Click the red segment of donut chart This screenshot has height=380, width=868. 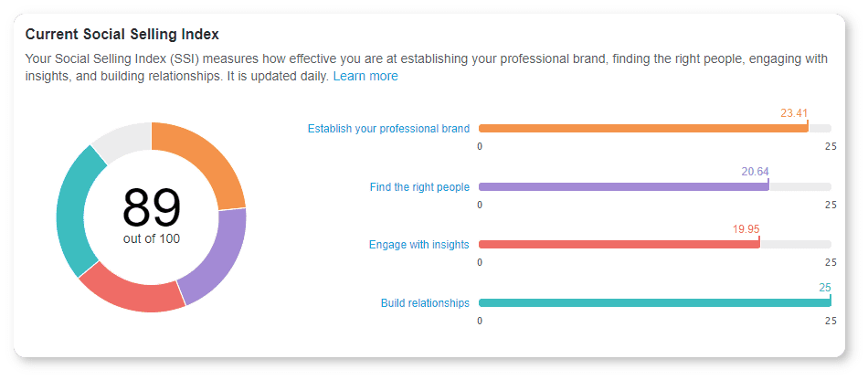point(132,292)
